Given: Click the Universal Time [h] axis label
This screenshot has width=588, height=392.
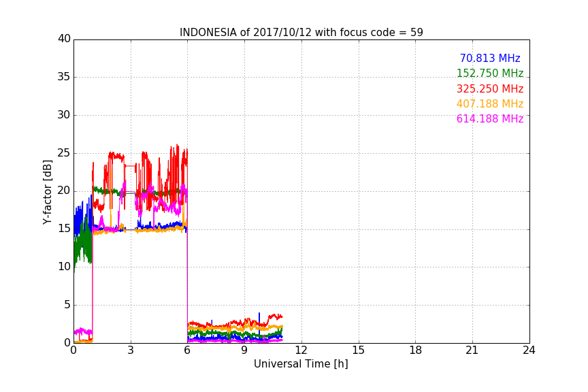Looking at the screenshot, I should pos(301,364).
